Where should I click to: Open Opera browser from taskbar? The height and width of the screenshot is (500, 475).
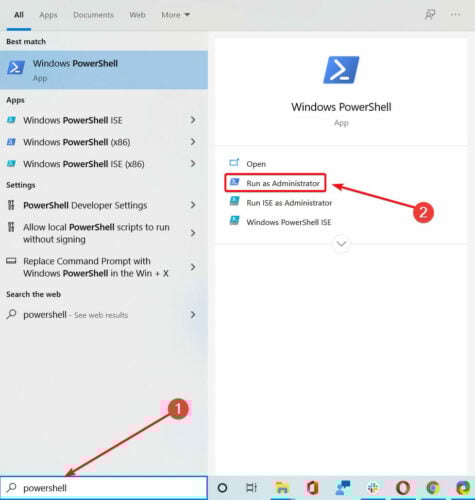403,488
